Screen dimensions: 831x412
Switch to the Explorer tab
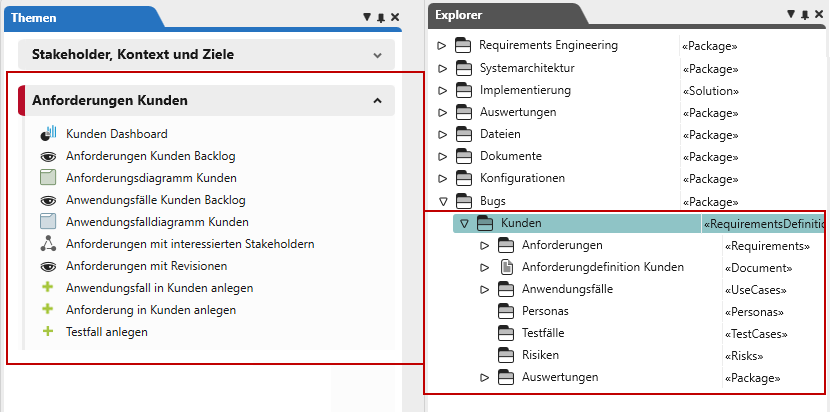459,15
